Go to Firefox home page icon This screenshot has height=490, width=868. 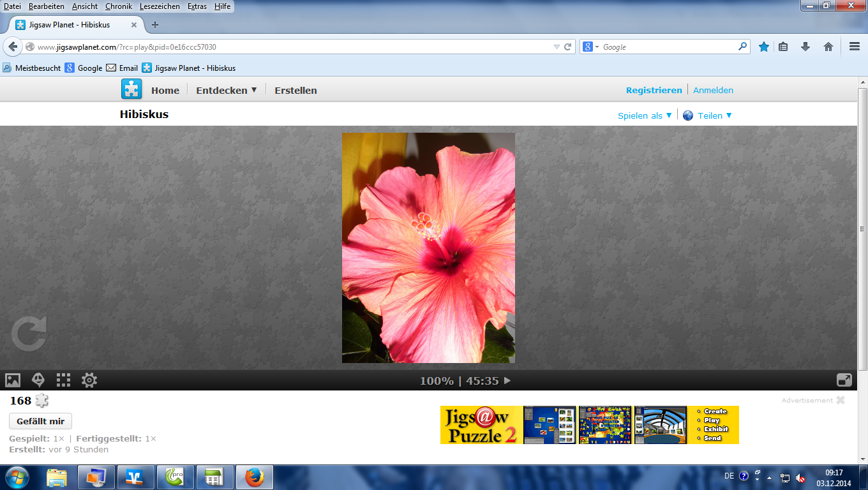click(828, 47)
